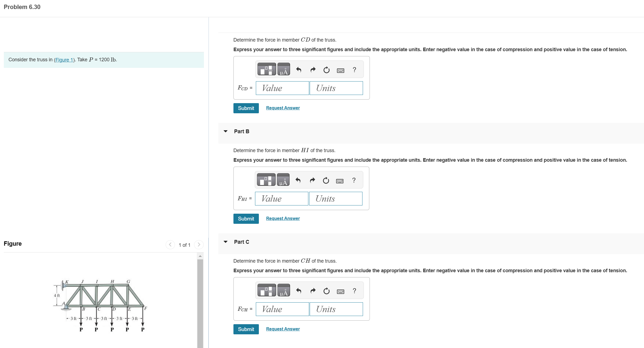This screenshot has height=348, width=644.
Task: Go to the previous figure arrow
Action: (170, 245)
